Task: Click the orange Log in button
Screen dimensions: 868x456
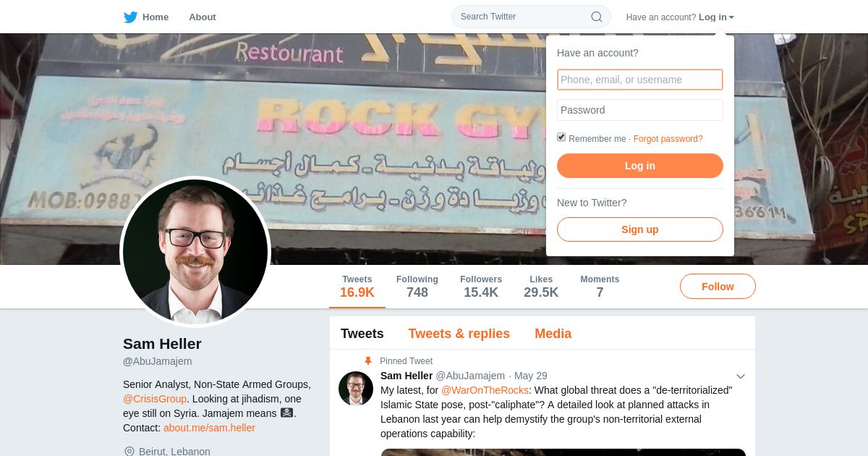Action: pyautogui.click(x=640, y=166)
